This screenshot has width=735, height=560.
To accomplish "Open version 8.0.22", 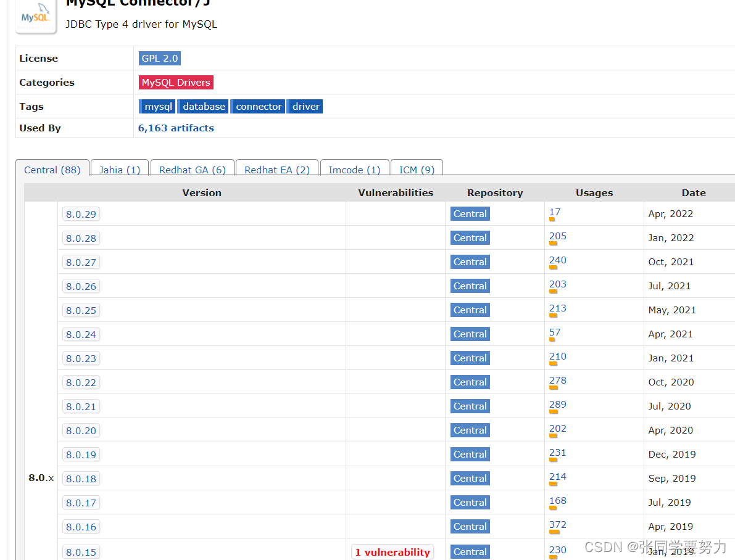I will pos(81,382).
